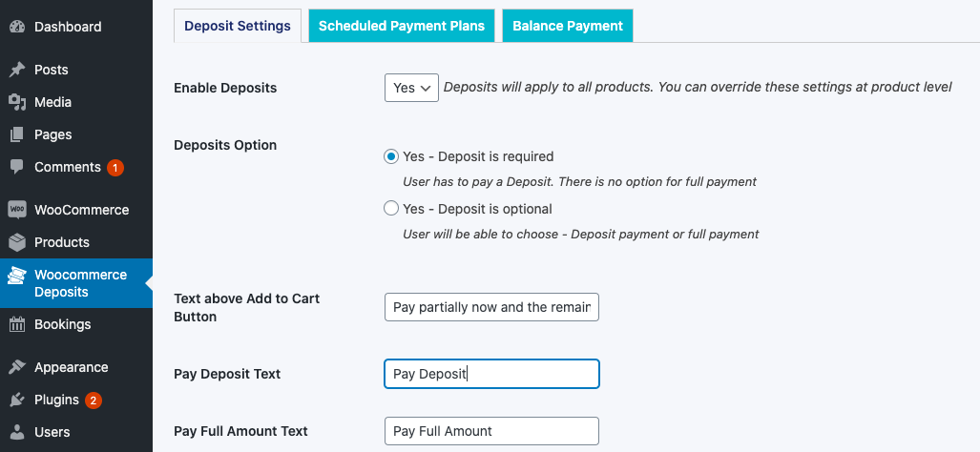Screen dimensions: 980x452
Task: Click the Comments badge showing 1
Action: pyautogui.click(x=115, y=167)
